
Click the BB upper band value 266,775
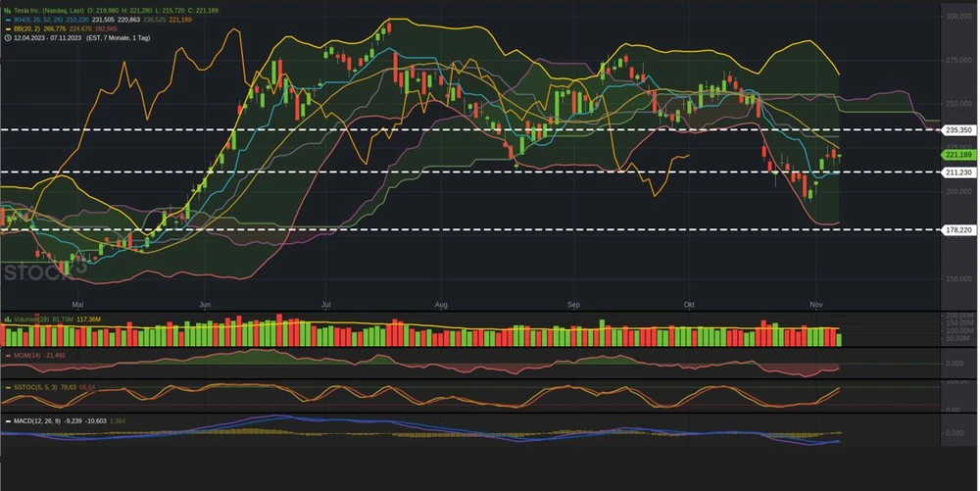(54, 28)
